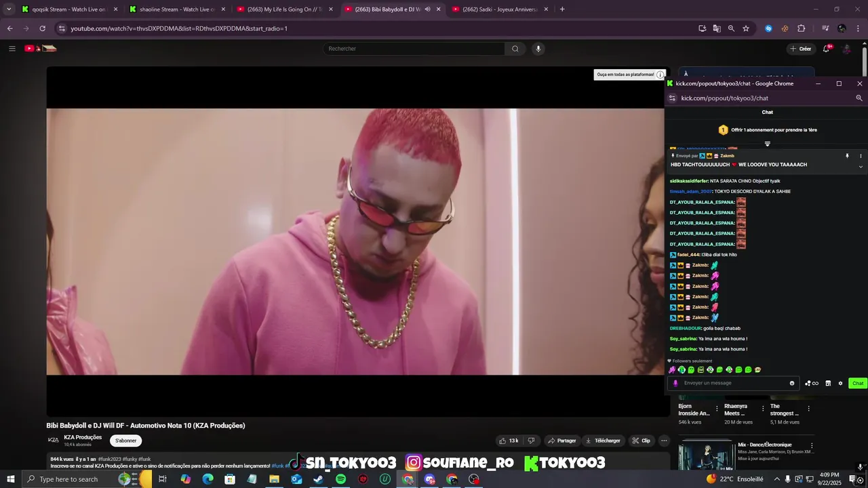Open options for Bjorn Ironside video
Screen dimensions: 868x488
(x=716, y=409)
